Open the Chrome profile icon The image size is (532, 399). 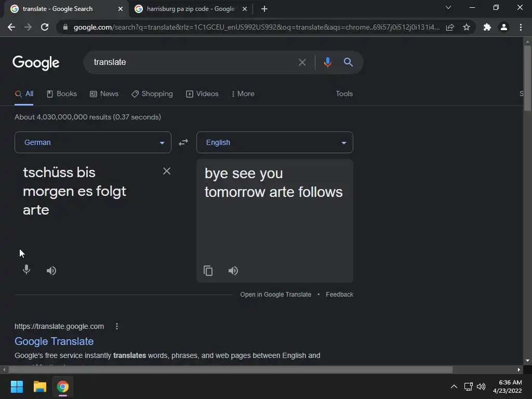tap(504, 27)
